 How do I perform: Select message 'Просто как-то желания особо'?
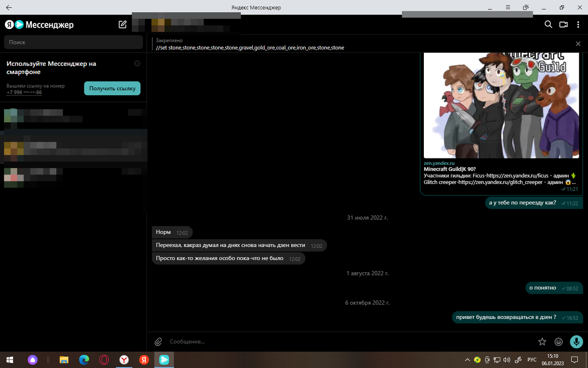[x=228, y=259]
